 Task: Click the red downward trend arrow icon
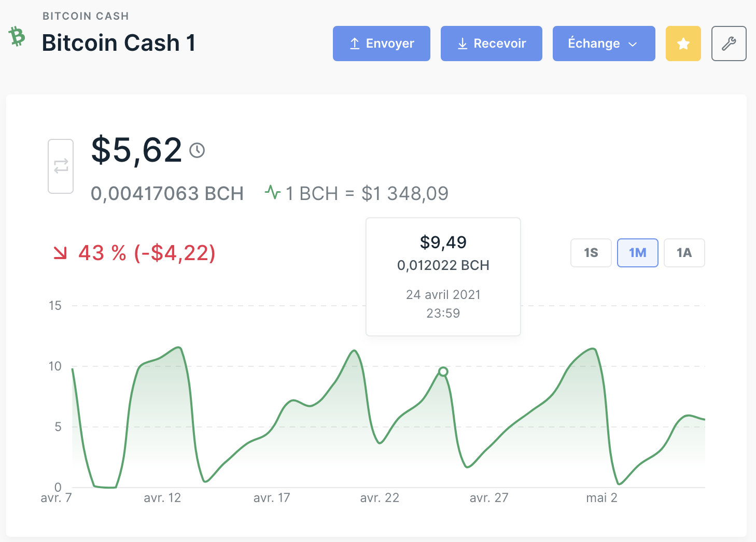(x=61, y=252)
